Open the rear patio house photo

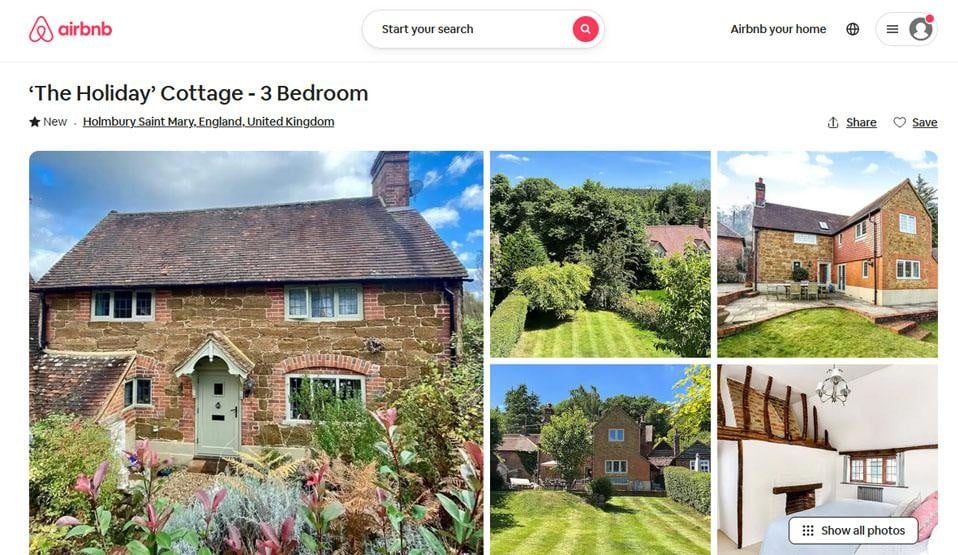[827, 254]
